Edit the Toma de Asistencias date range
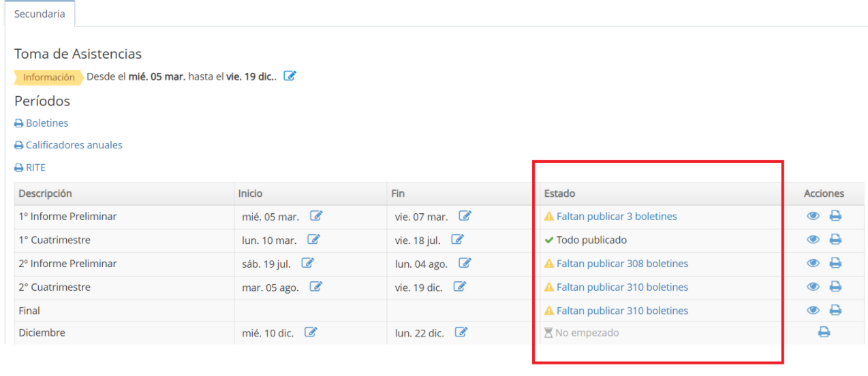 tap(290, 76)
